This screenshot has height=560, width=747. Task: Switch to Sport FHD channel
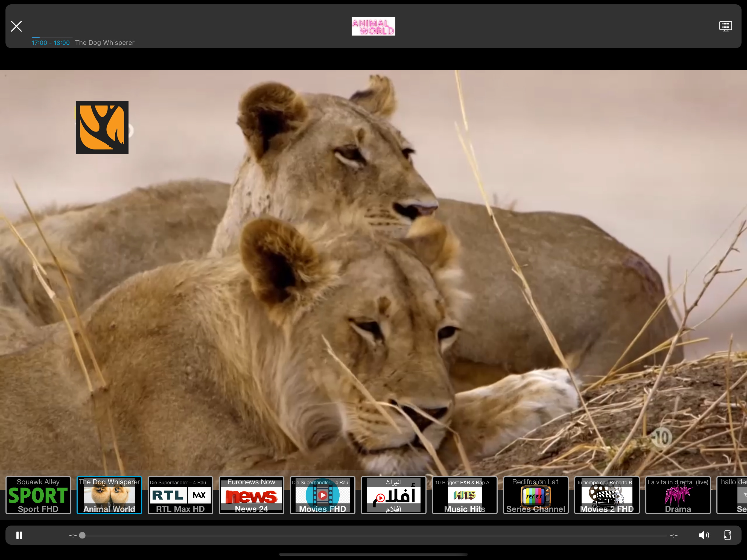pos(38,495)
